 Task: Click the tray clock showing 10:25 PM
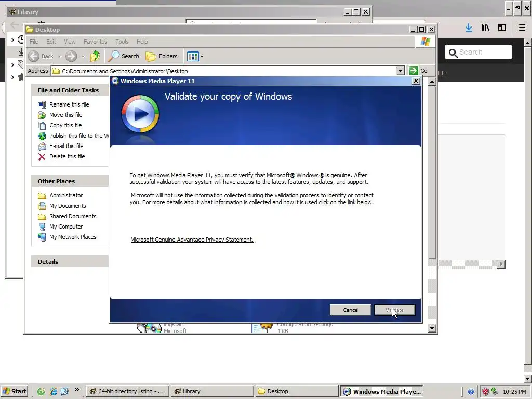tap(514, 392)
